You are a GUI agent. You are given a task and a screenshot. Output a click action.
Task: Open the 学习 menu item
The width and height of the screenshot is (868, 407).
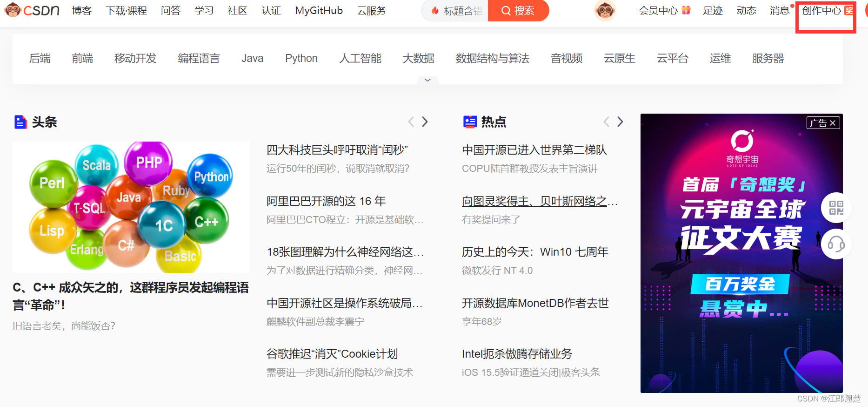(204, 11)
